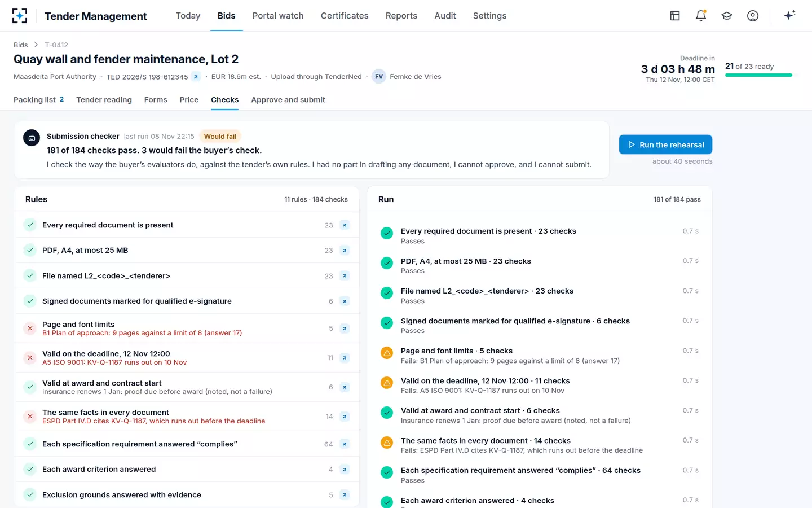
Task: Switch to the Tender reading tab
Action: (x=104, y=100)
